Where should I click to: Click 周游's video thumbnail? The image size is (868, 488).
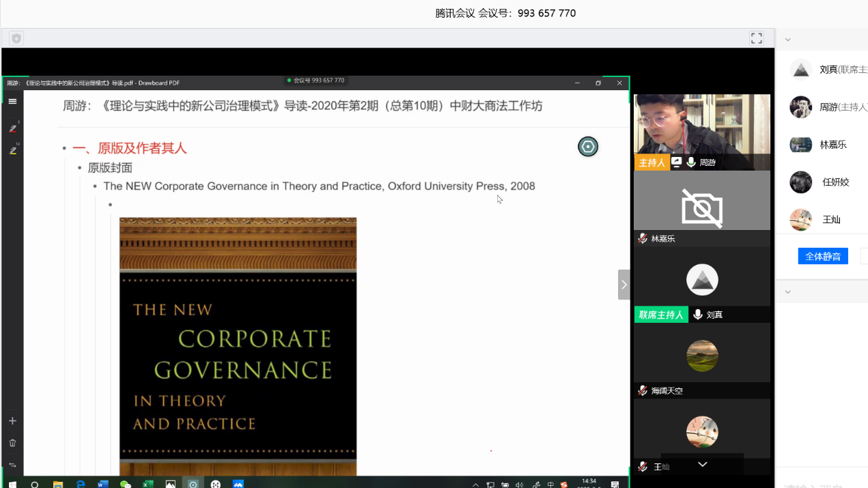tap(701, 126)
